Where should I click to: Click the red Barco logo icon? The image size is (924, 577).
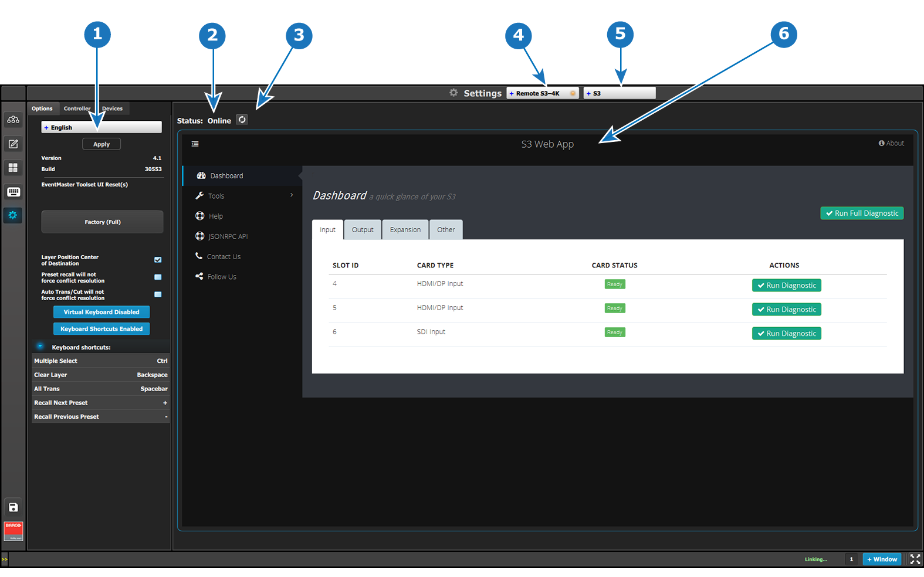(x=13, y=531)
